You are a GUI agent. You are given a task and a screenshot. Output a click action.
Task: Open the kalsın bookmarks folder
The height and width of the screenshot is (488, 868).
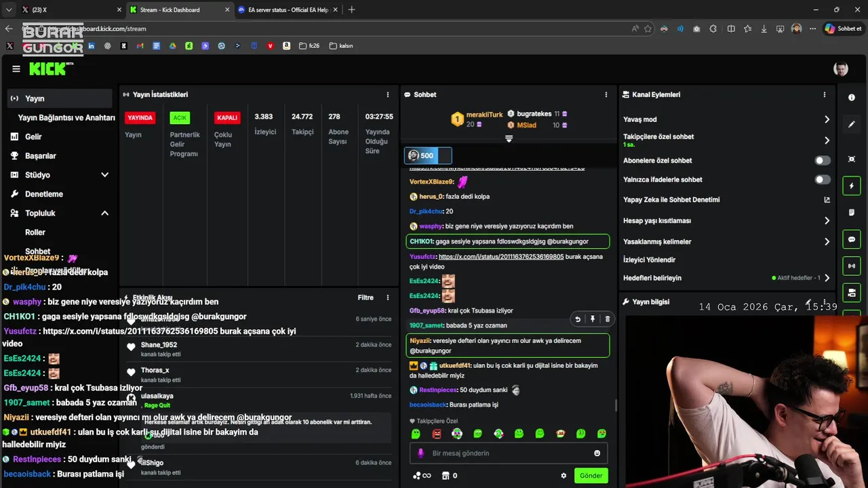coord(341,46)
